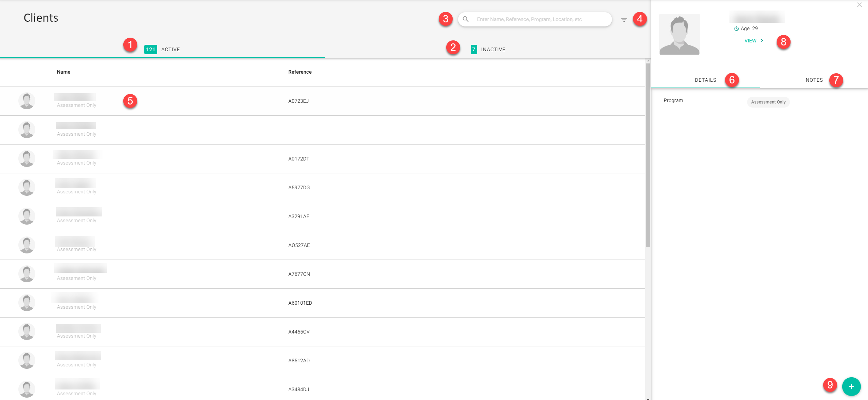Image resolution: width=868 pixels, height=400 pixels.
Task: Close the client detail side panel
Action: point(859,5)
